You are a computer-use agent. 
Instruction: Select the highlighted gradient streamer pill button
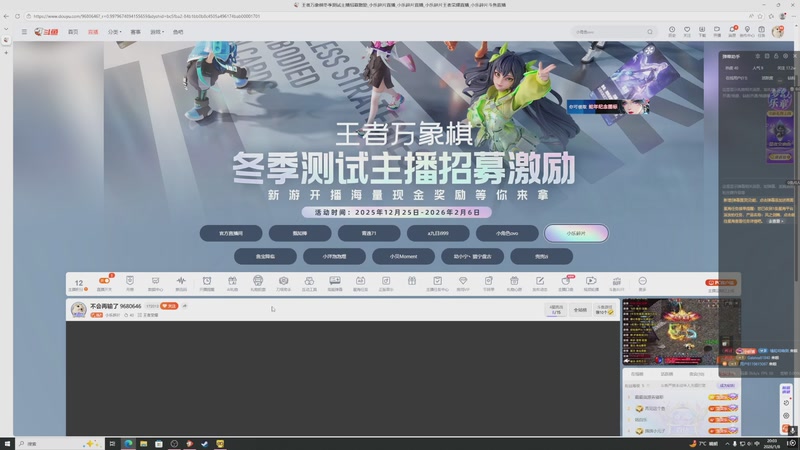(576, 233)
